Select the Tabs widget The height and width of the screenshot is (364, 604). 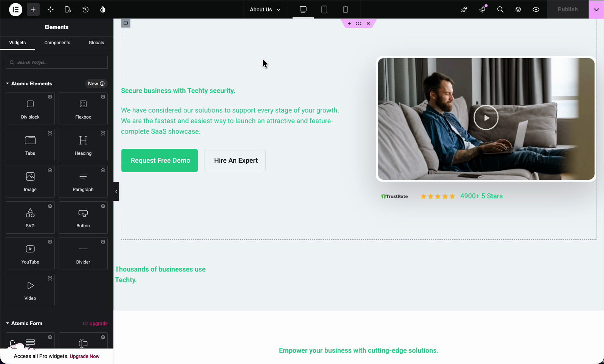30,145
